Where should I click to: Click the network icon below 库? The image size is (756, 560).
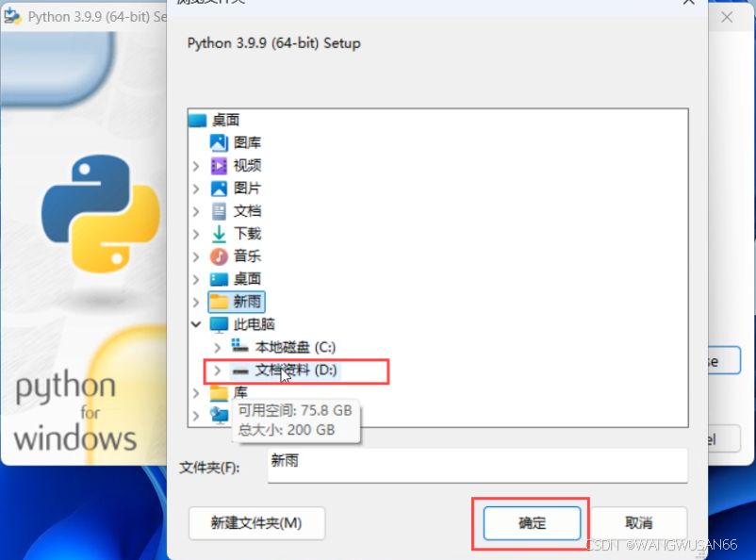point(219,415)
